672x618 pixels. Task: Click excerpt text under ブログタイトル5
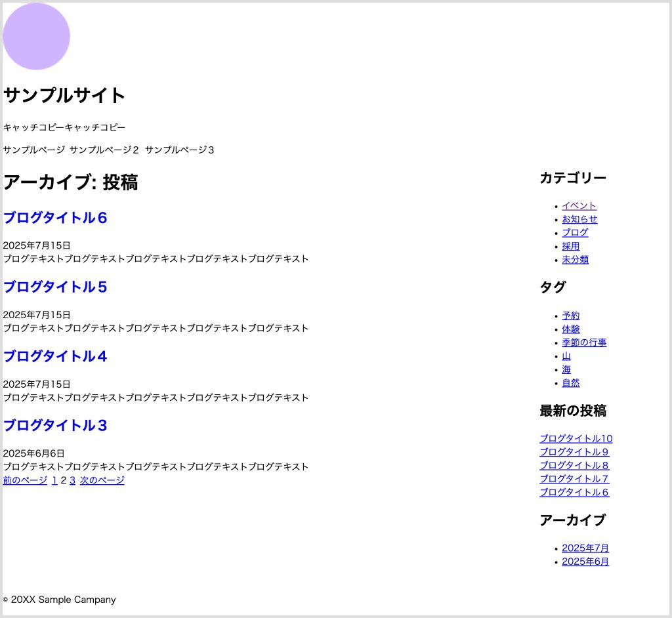pos(156,328)
